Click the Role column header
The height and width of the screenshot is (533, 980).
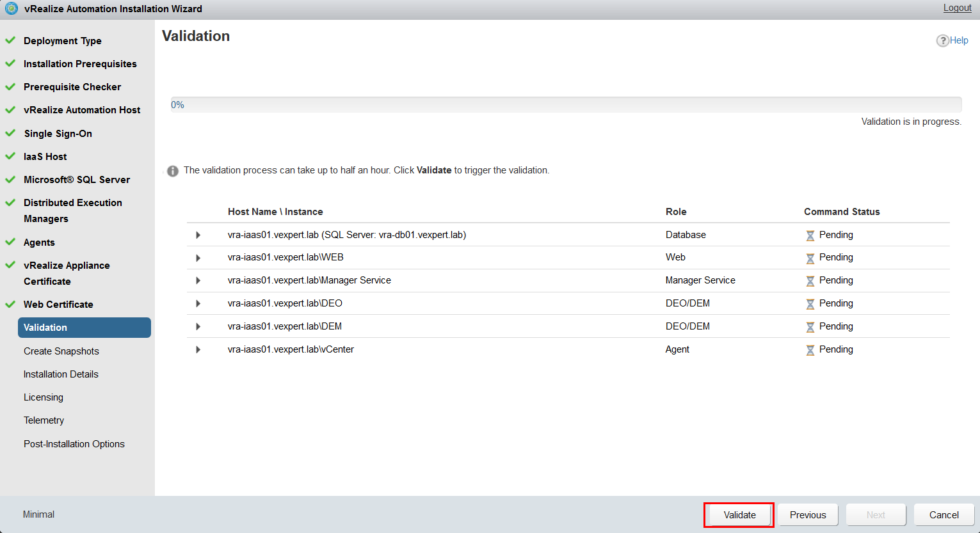(676, 212)
